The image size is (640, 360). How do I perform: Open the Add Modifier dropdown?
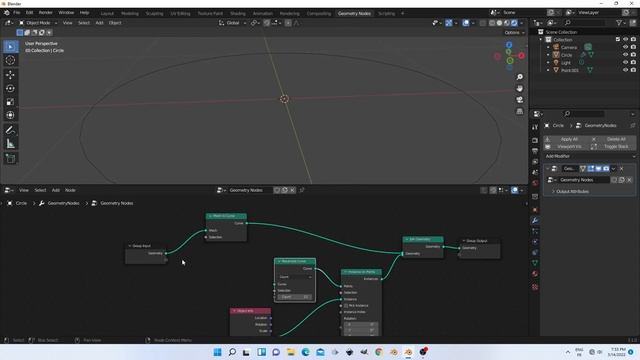tap(590, 156)
